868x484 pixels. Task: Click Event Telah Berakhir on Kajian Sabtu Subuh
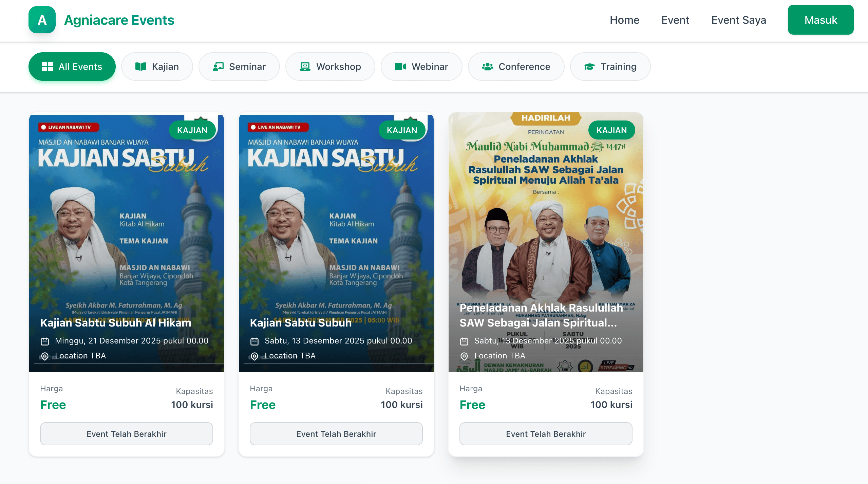(x=336, y=434)
